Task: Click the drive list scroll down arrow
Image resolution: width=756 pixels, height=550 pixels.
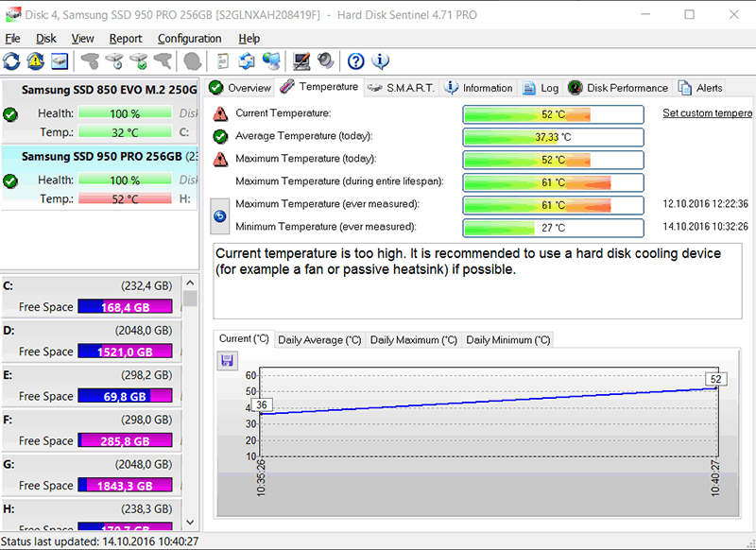Action: [190, 522]
